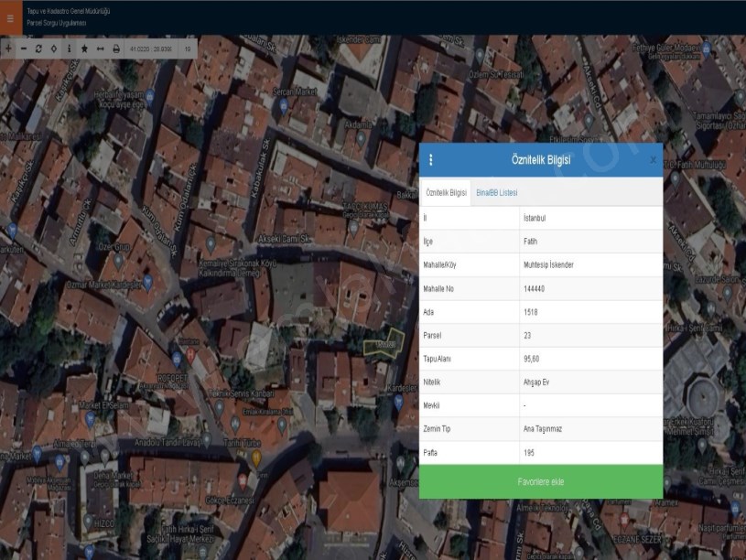Select the distance measure tool
746x560 pixels.
(100, 48)
